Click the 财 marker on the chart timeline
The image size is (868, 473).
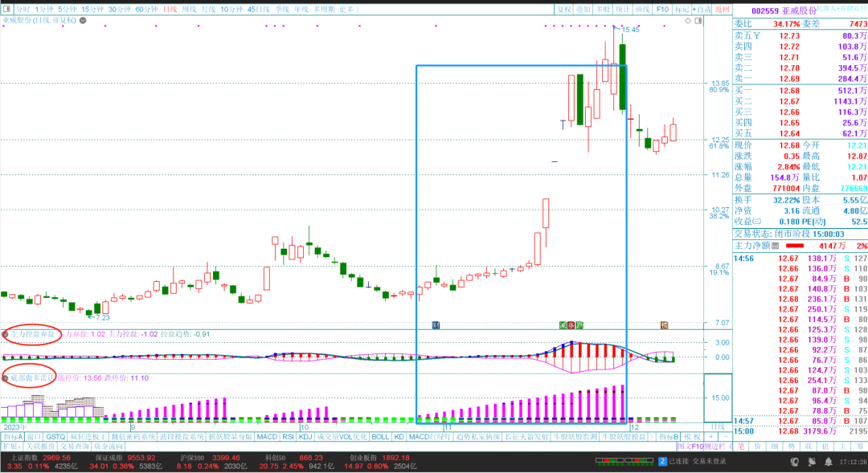[436, 324]
